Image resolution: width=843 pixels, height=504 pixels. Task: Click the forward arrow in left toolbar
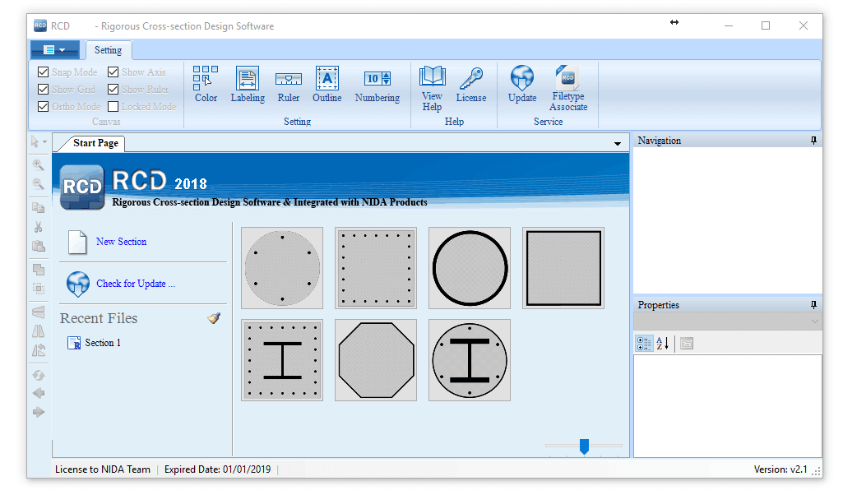point(38,412)
